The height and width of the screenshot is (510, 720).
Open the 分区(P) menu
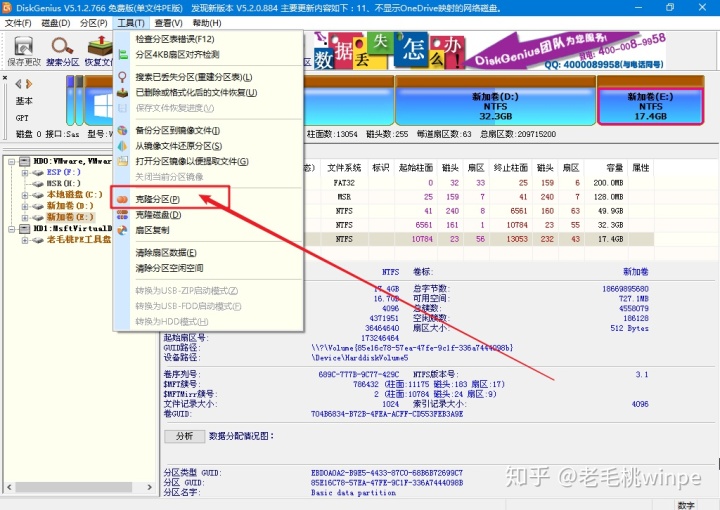[94, 23]
